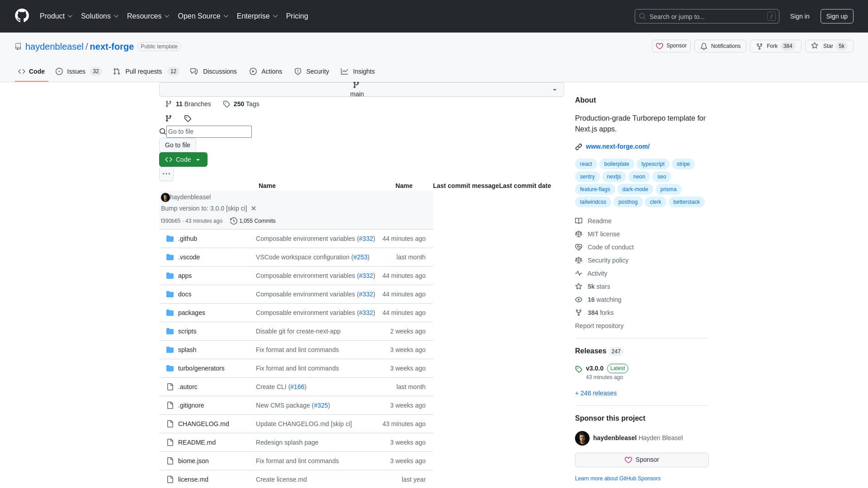Open the 250 Tags link

click(x=241, y=104)
